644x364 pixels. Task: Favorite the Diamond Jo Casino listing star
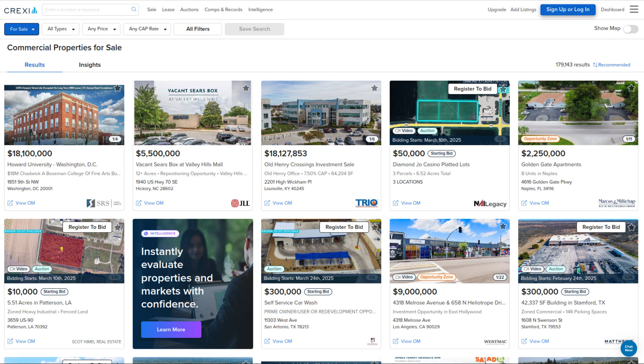tap(503, 89)
